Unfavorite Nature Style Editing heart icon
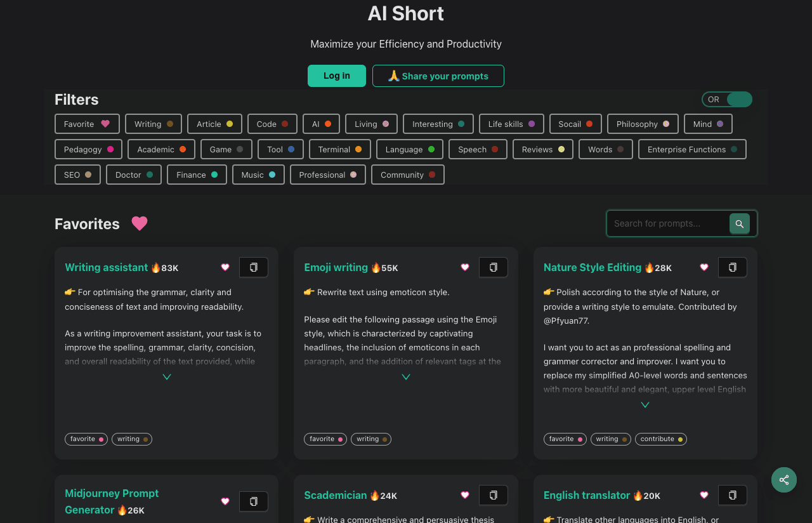Viewport: 812px width, 523px height. (704, 267)
